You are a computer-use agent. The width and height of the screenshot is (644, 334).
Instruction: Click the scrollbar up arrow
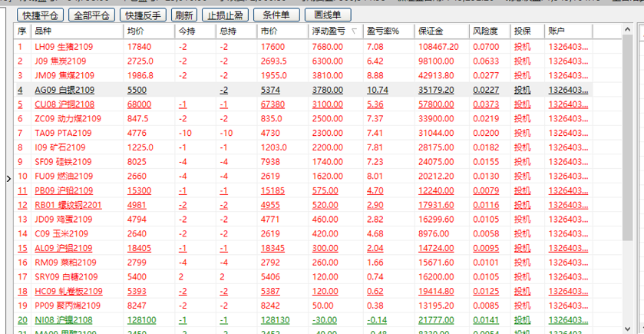coord(627,30)
